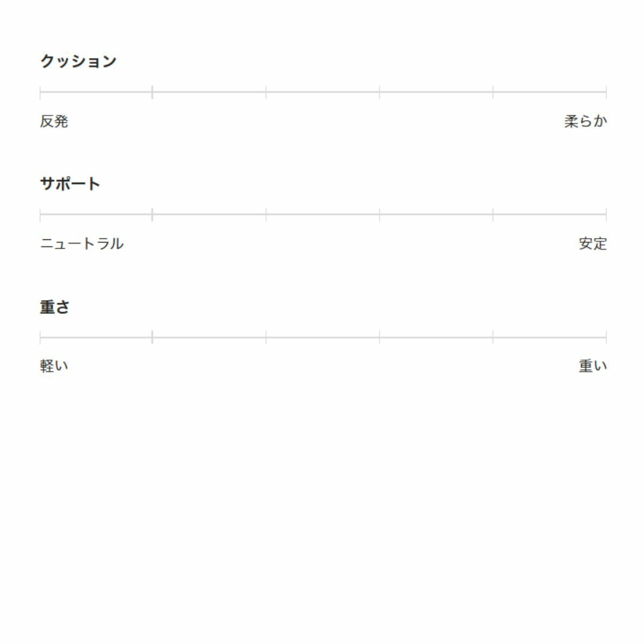Click the クッション heading
This screenshot has height=644, width=644.
tap(78, 61)
